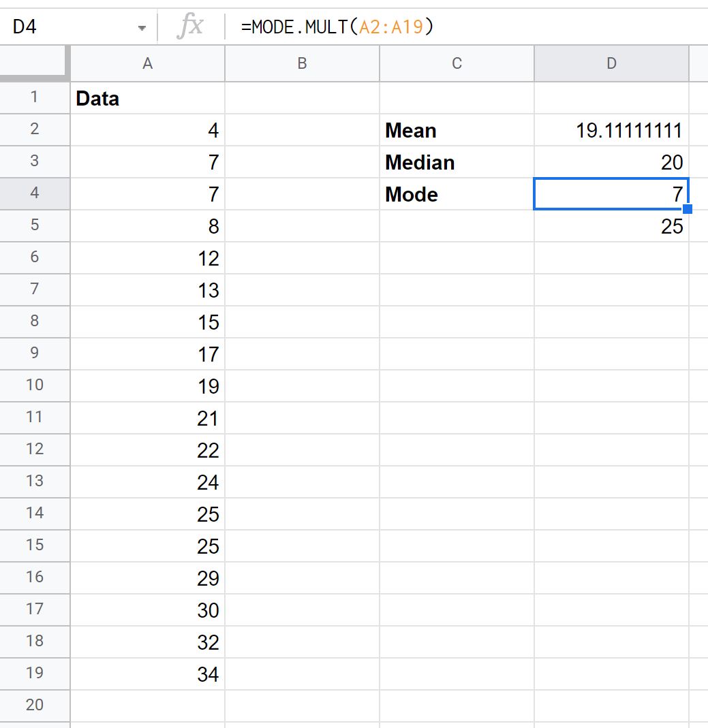Click the select-all corner box
The width and height of the screenshot is (708, 728).
point(34,63)
